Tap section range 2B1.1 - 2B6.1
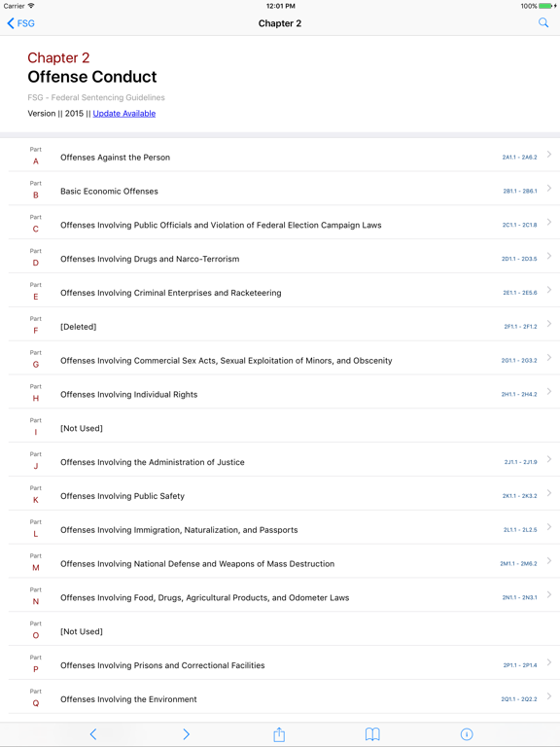 (x=520, y=191)
